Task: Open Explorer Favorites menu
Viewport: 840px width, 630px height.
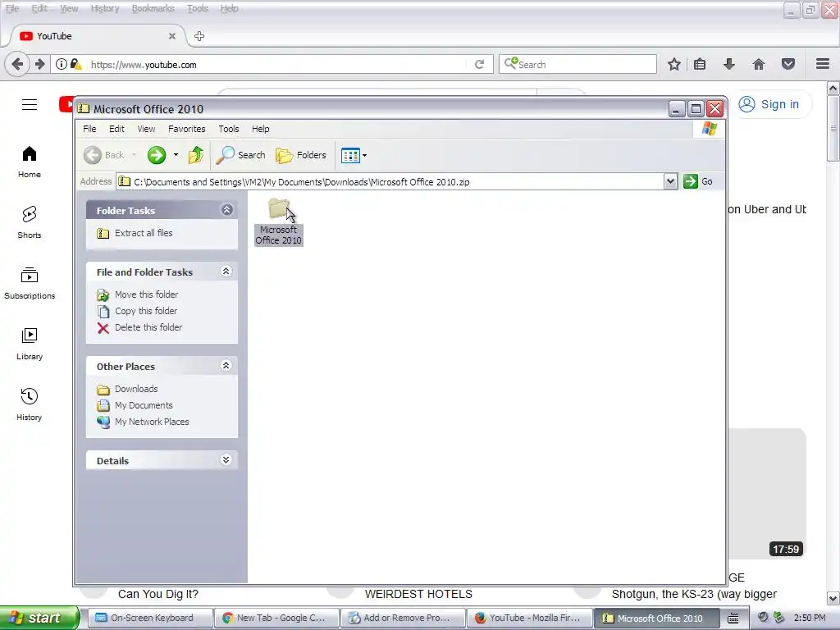Action: pos(186,129)
